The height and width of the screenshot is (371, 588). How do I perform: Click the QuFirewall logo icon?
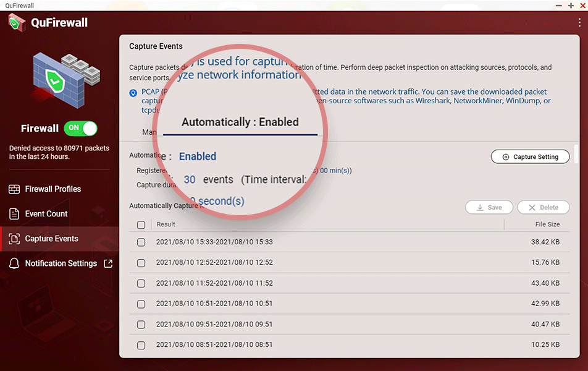coord(17,22)
